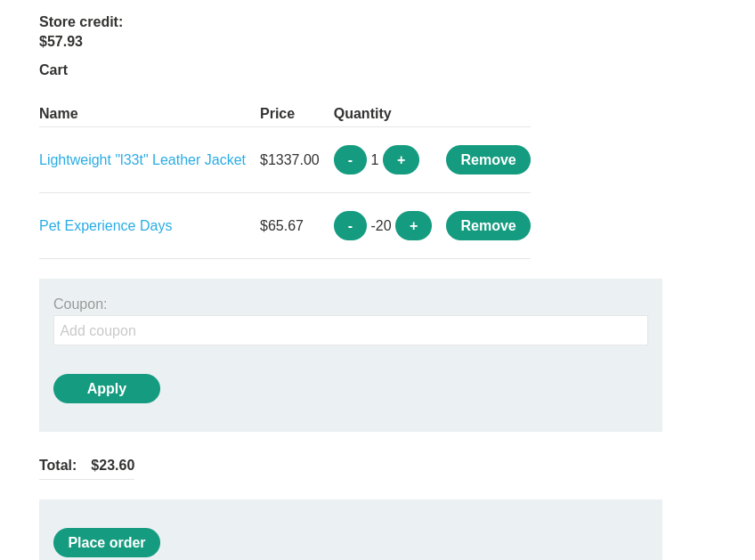Remove the Leather Jacket from cart
The image size is (755, 560).
488,160
